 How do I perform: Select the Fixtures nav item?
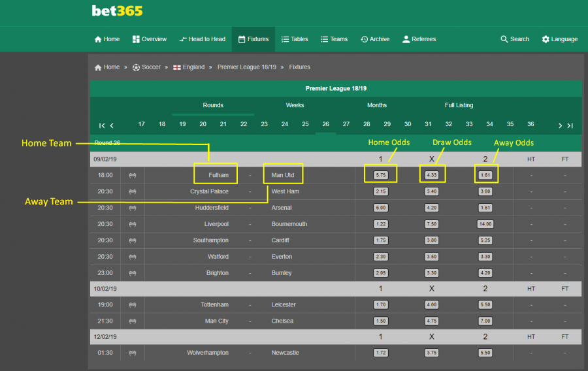point(253,39)
